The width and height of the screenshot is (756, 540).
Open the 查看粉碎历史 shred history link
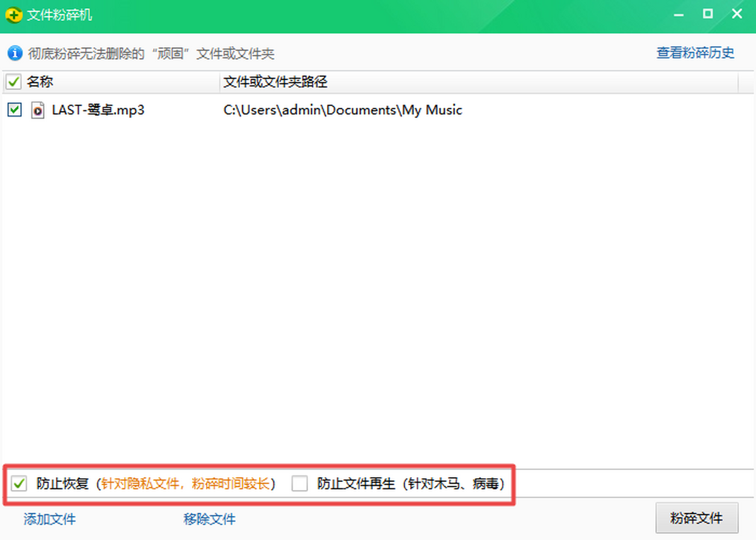694,53
